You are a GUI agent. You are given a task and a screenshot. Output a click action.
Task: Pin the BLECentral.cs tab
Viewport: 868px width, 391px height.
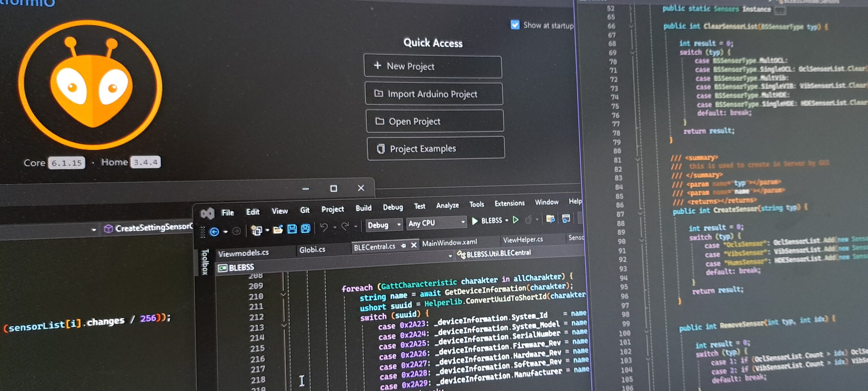coord(403,246)
